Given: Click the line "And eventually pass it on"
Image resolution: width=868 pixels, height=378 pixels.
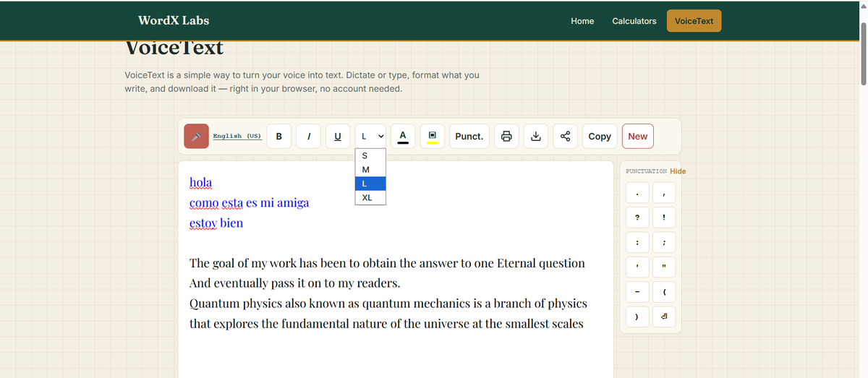Looking at the screenshot, I should click(295, 283).
